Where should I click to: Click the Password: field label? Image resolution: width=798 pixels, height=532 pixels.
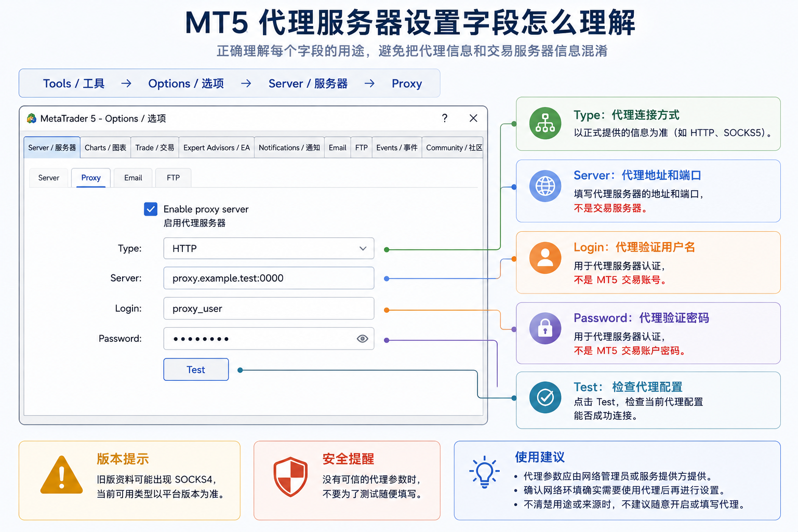(x=120, y=339)
